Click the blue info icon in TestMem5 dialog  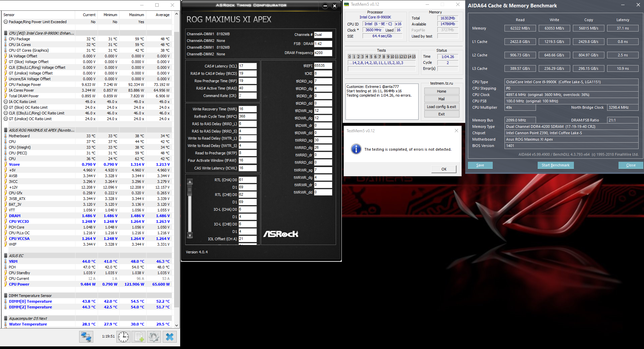356,149
